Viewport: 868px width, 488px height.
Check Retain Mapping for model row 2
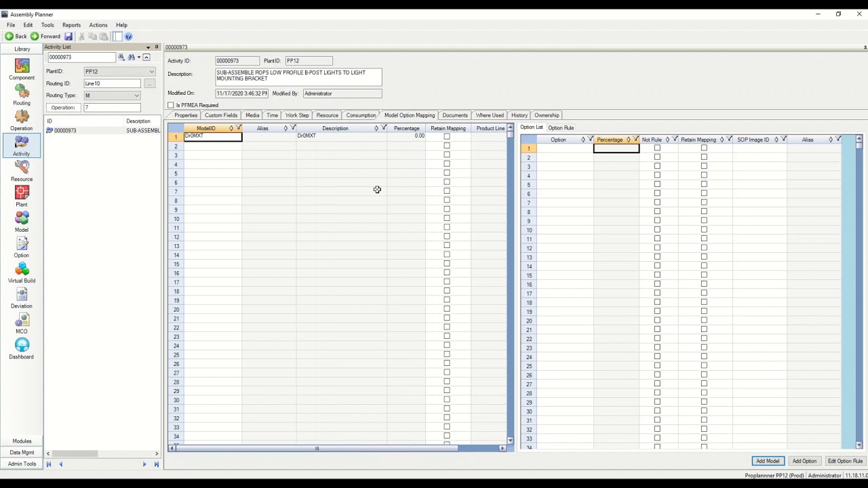point(446,146)
